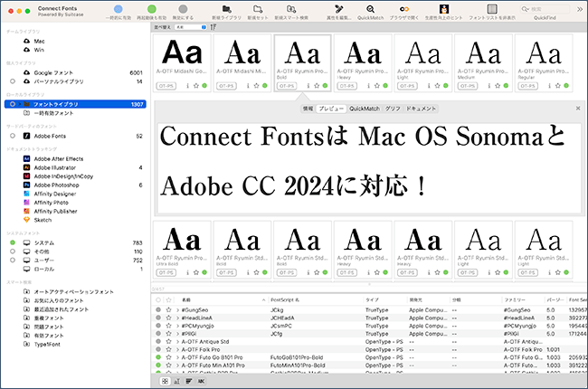This screenshot has width=588, height=389.
Task: Toggle green status dot on Ryumin Pro Heavy tile
Action: [385, 86]
